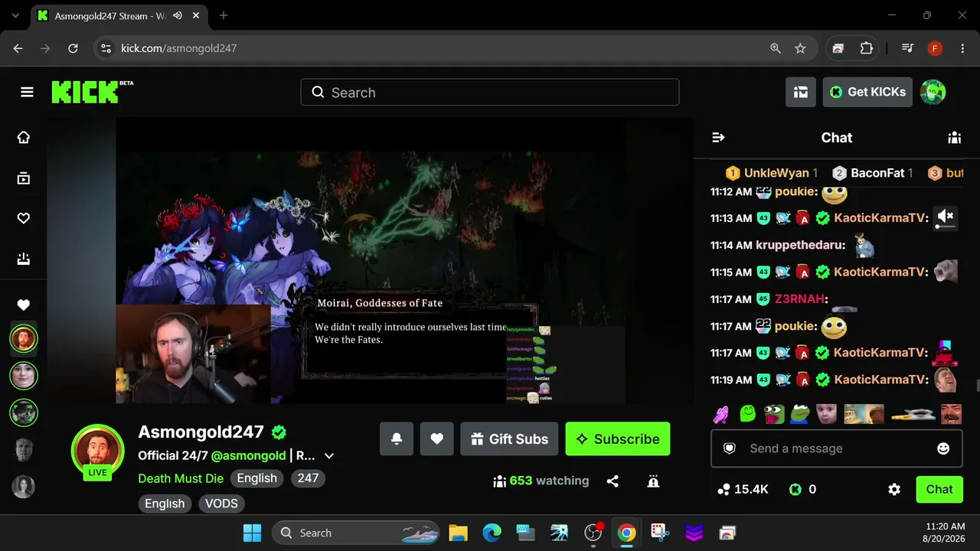Insert the baby face emote
The image size is (980, 551).
(826, 414)
